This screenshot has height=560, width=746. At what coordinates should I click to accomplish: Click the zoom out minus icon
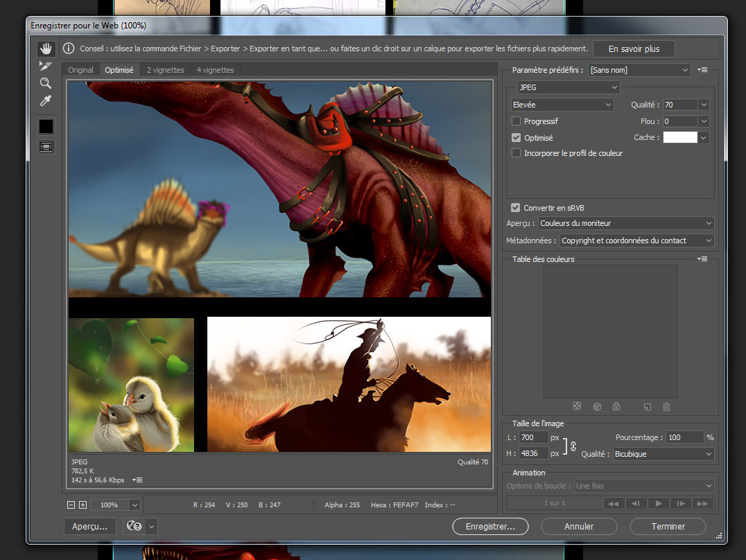tap(71, 505)
